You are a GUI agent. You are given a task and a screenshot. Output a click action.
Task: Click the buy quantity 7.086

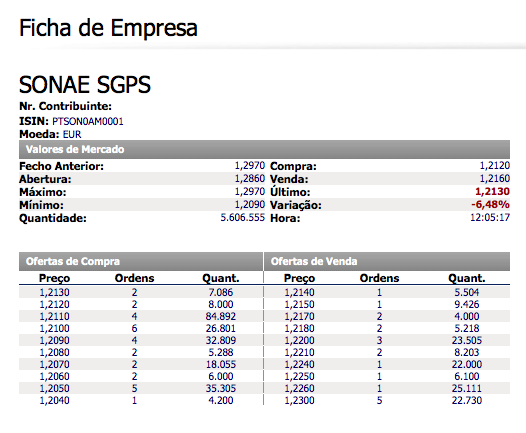point(221,292)
